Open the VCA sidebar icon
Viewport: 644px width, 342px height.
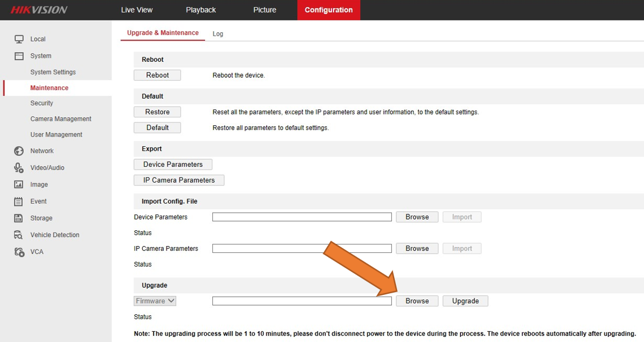(x=18, y=251)
